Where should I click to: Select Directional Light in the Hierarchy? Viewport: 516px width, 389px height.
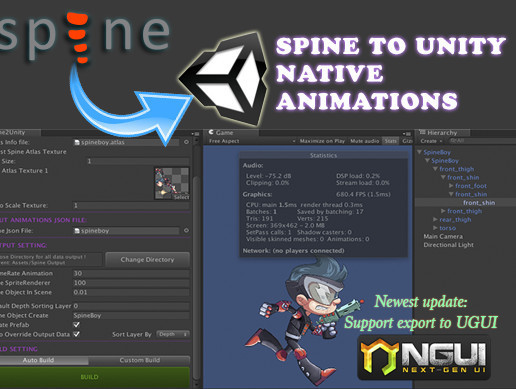click(448, 245)
